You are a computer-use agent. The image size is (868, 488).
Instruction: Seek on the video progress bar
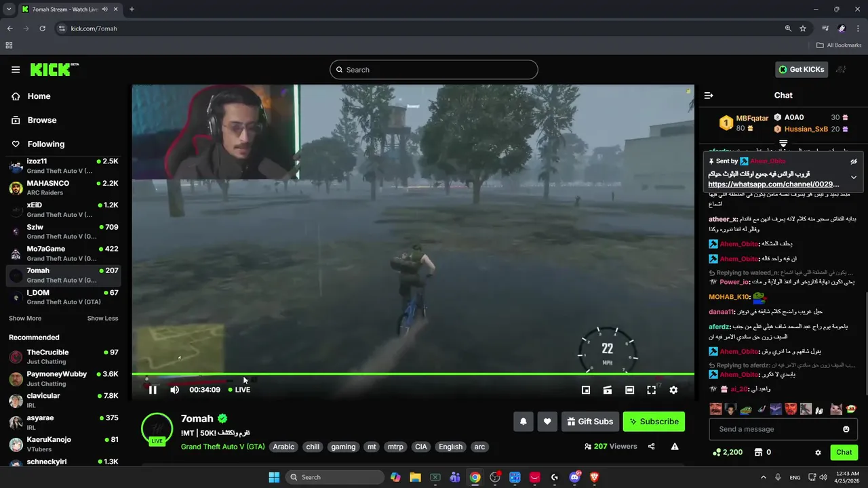pyautogui.click(x=413, y=374)
